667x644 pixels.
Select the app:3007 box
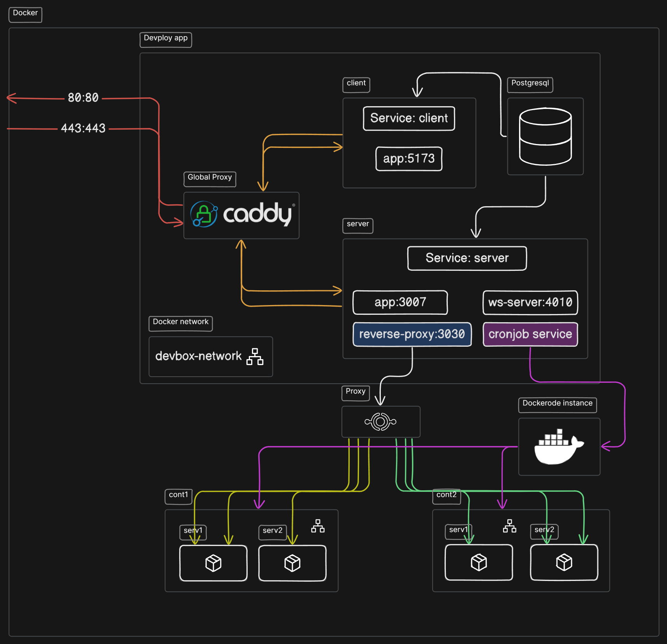pos(400,302)
